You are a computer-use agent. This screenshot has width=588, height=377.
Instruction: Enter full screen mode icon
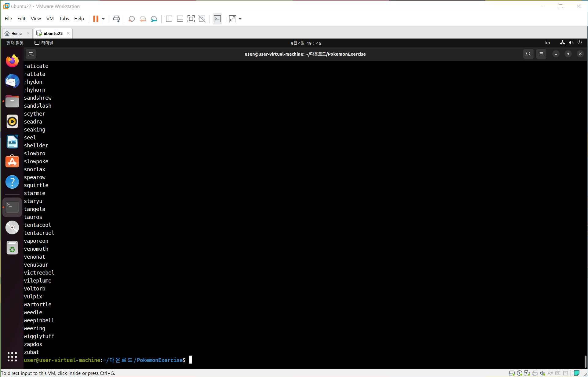191,19
